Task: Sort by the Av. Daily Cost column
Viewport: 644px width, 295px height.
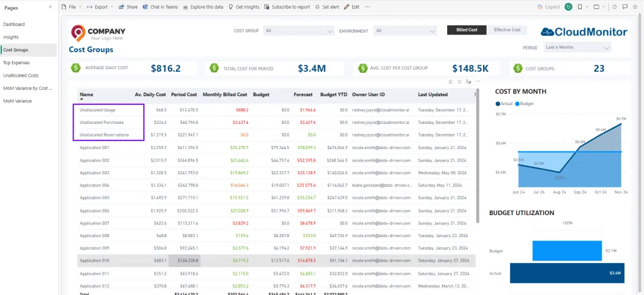Action: 150,94
